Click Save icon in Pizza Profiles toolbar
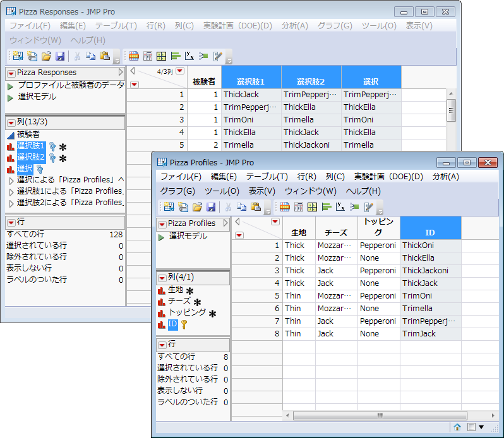 tap(211, 207)
